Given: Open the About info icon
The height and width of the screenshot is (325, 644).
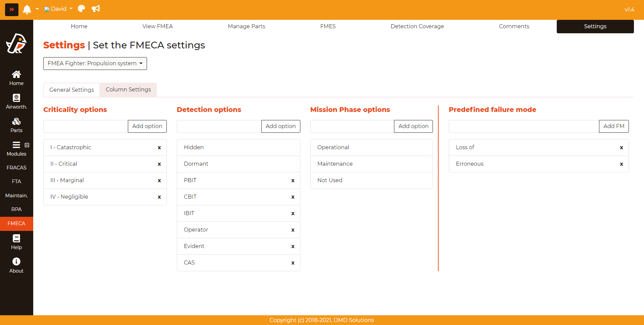Looking at the screenshot, I should [16, 266].
